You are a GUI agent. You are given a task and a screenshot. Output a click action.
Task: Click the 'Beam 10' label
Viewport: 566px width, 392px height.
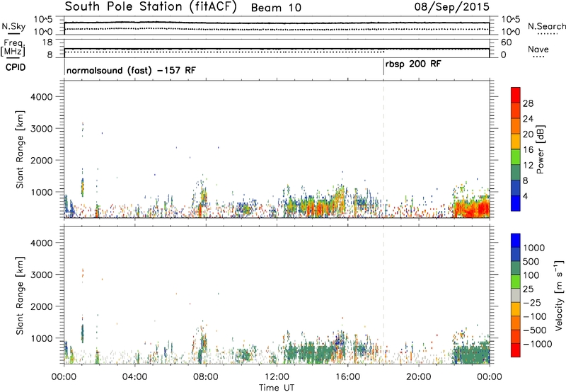point(276,8)
